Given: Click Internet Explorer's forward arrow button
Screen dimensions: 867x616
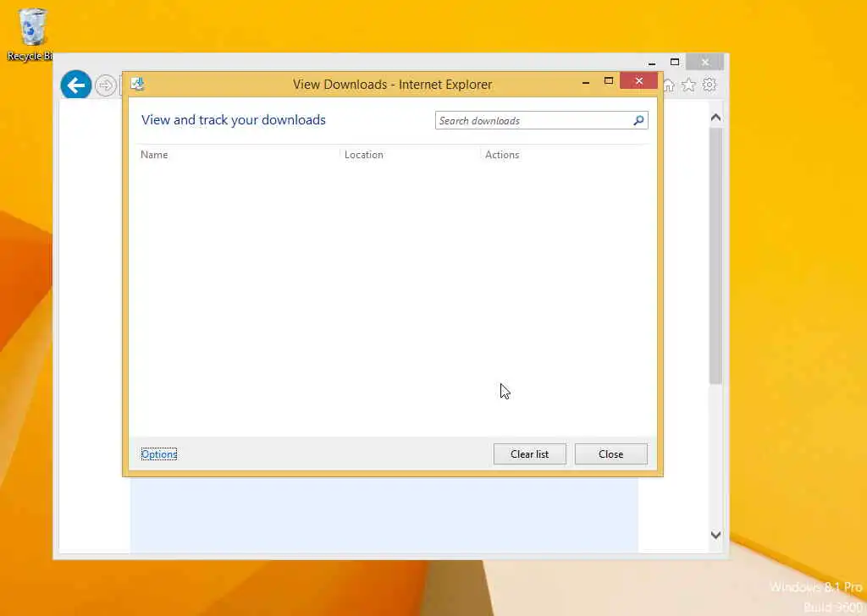Looking at the screenshot, I should [105, 85].
